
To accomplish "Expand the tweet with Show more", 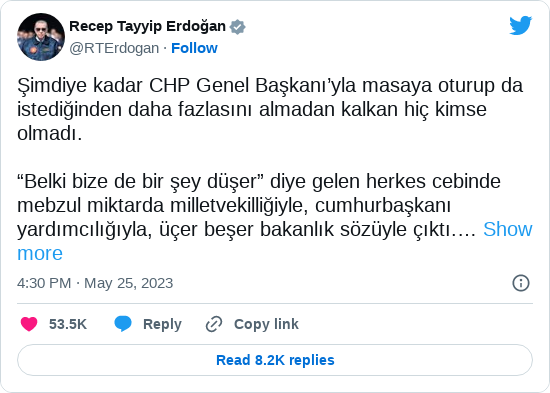I will coord(508,229).
